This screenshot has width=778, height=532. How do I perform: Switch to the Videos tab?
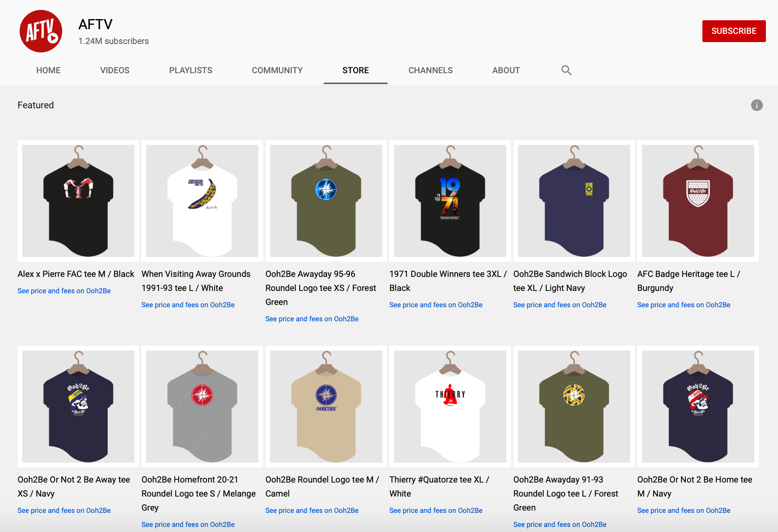[x=115, y=70]
